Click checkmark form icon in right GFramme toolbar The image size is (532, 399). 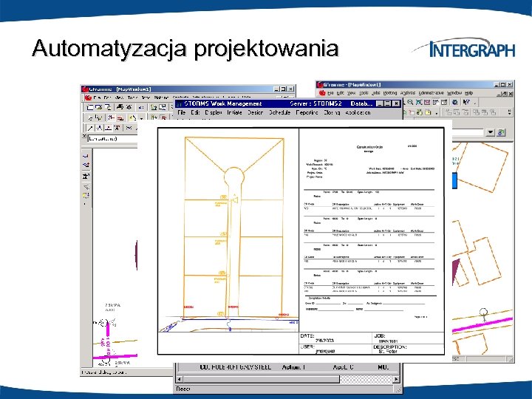tap(444, 102)
